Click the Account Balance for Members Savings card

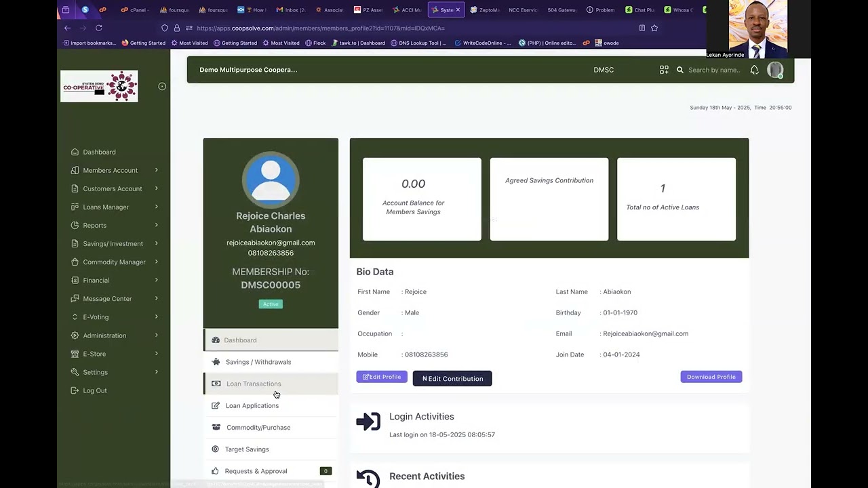[422, 199]
